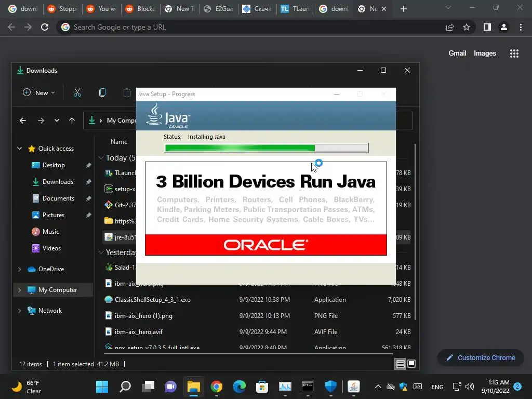
Task: Open Google apps grid
Action: tap(514, 54)
